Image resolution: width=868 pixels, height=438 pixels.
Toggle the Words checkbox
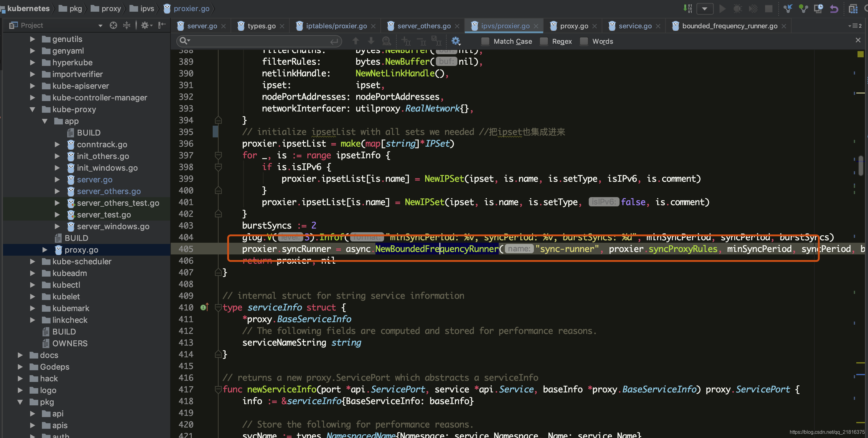[x=583, y=41]
